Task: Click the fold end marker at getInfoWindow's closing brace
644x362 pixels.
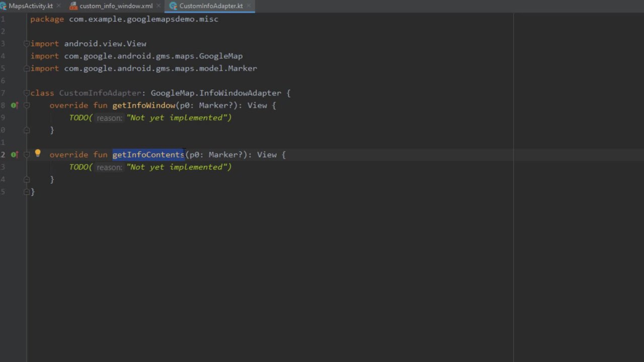Action: (x=27, y=130)
